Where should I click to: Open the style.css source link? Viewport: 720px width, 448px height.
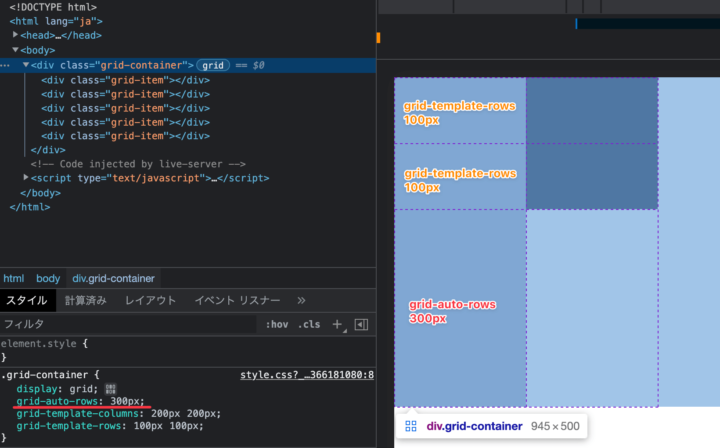point(307,375)
